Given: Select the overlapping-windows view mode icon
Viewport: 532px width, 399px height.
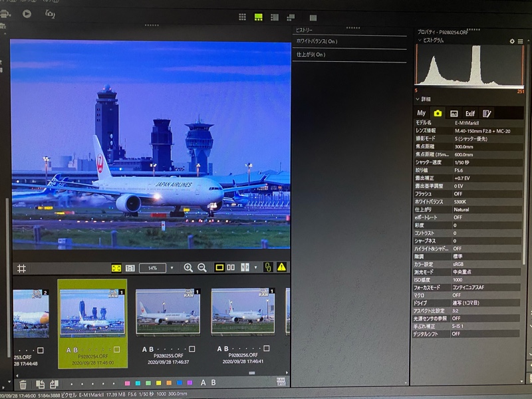Looking at the screenshot, I should point(291,17).
